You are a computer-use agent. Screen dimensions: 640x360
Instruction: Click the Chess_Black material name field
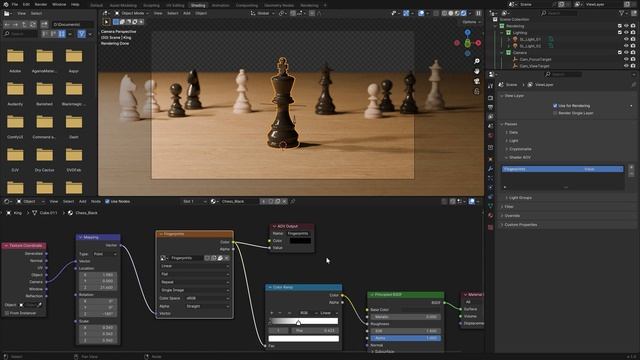(239, 201)
